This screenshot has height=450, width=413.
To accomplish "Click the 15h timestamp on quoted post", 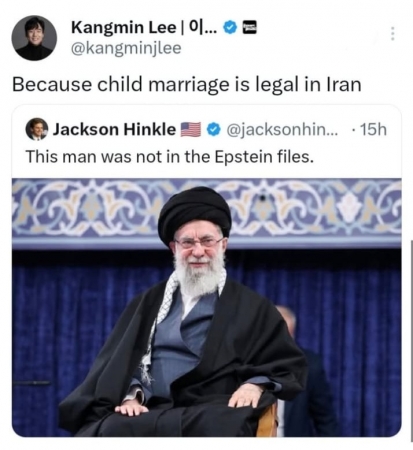I will 373,129.
